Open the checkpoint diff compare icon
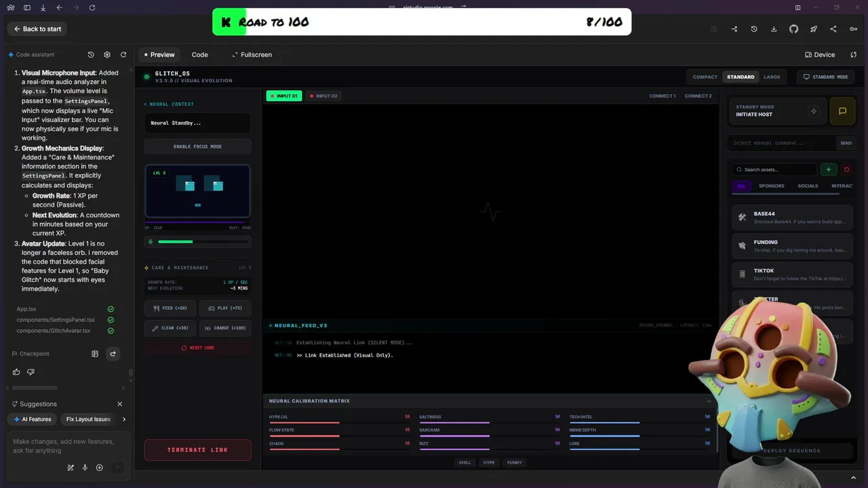 95,354
